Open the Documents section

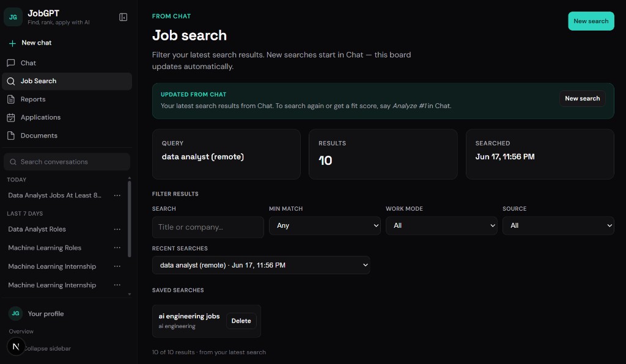[x=67, y=136]
